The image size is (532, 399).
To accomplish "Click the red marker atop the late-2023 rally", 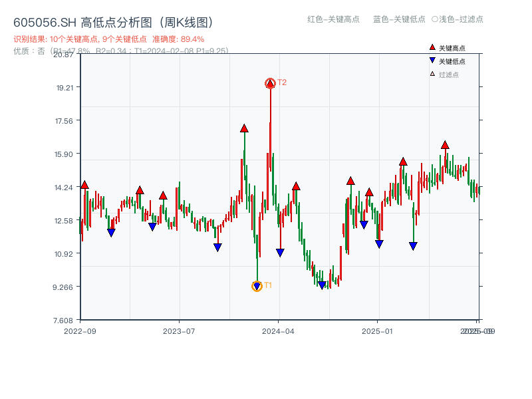I will (x=245, y=128).
